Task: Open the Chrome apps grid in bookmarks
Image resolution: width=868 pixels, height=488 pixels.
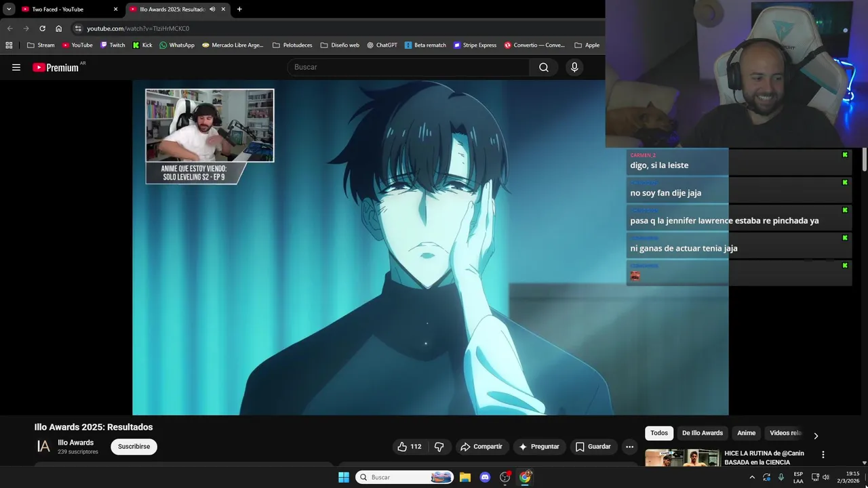Action: (9, 45)
